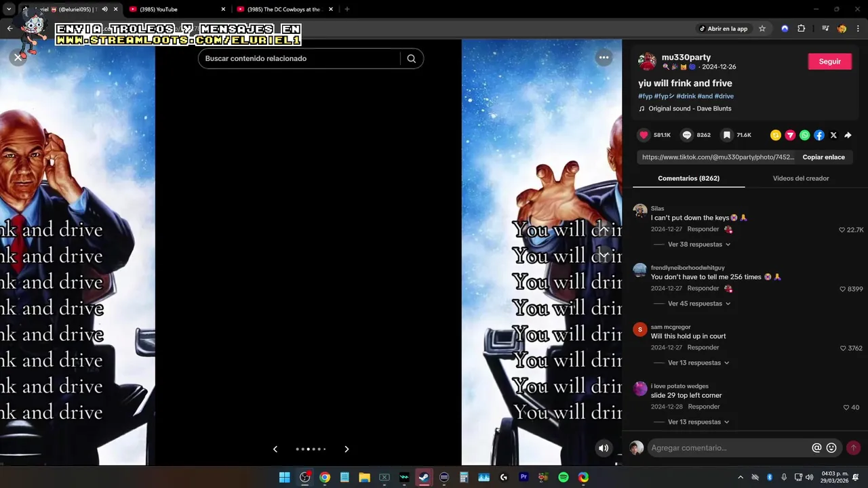Open Steam from the taskbar

pos(424,477)
